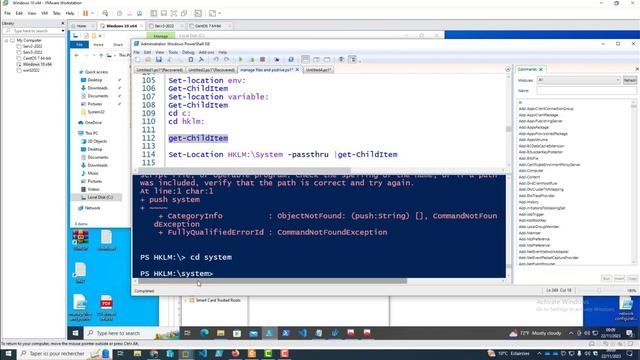Open the PowerShell ISE Tools menu
The width and height of the screenshot is (640, 360).
pos(173,52)
